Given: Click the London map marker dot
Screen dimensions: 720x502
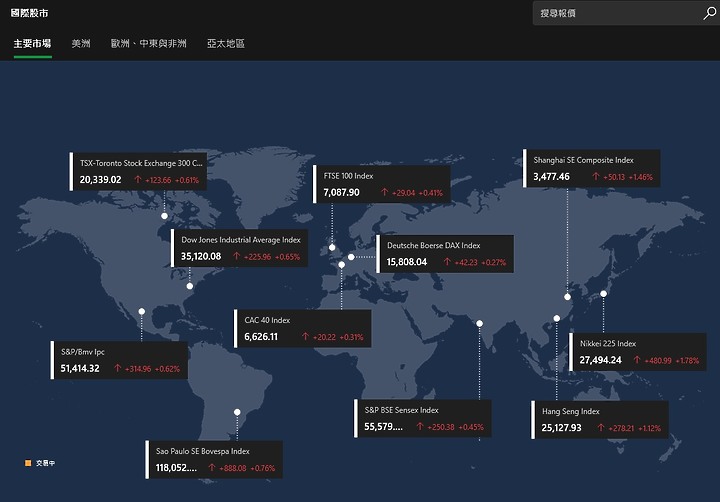Looking at the screenshot, I should pyautogui.click(x=332, y=248).
